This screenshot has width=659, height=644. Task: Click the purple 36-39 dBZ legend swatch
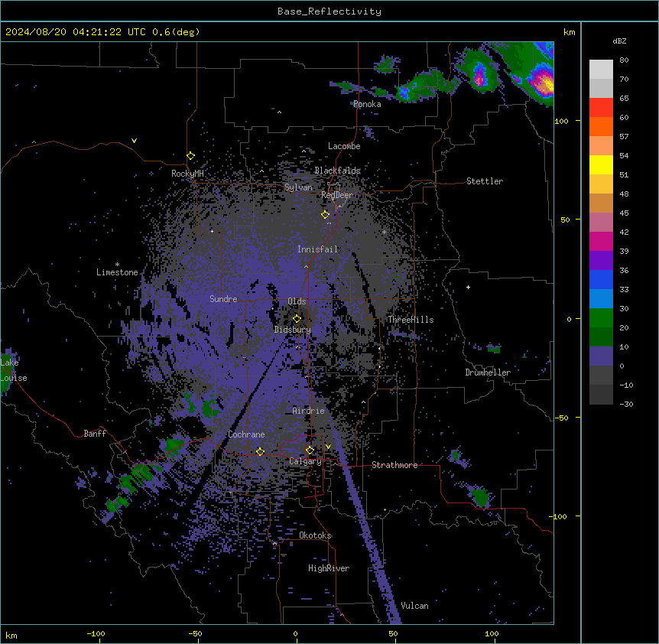(x=601, y=261)
